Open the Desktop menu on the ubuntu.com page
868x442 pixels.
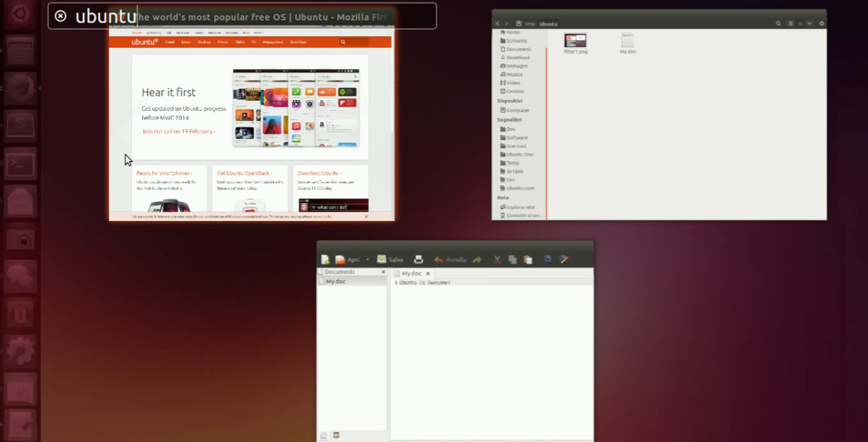point(204,42)
